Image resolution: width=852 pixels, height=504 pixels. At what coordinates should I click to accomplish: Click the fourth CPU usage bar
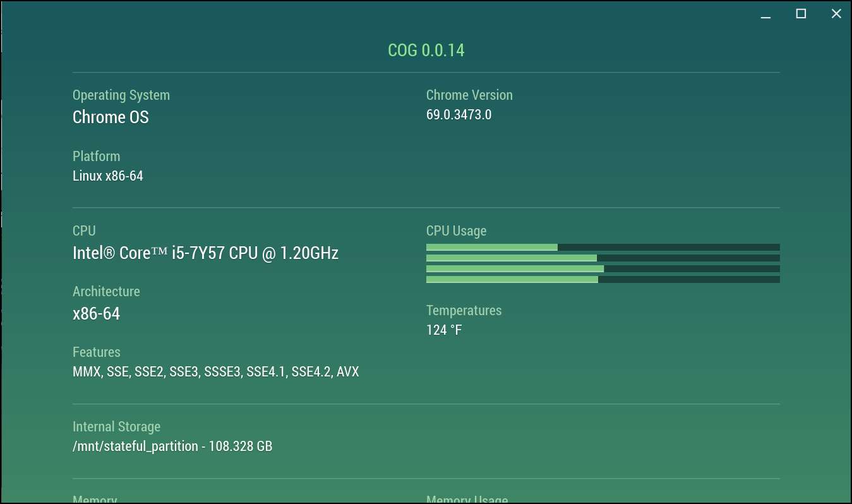point(603,279)
